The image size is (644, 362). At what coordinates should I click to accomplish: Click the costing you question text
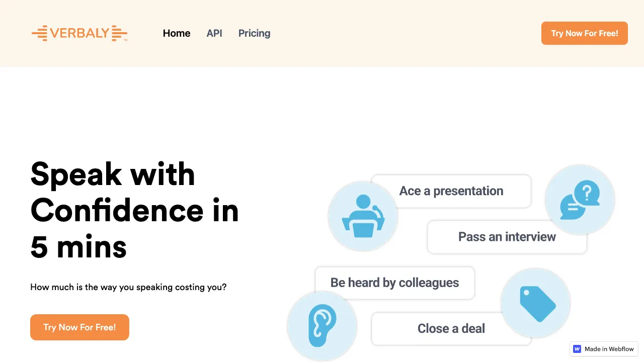pos(128,287)
